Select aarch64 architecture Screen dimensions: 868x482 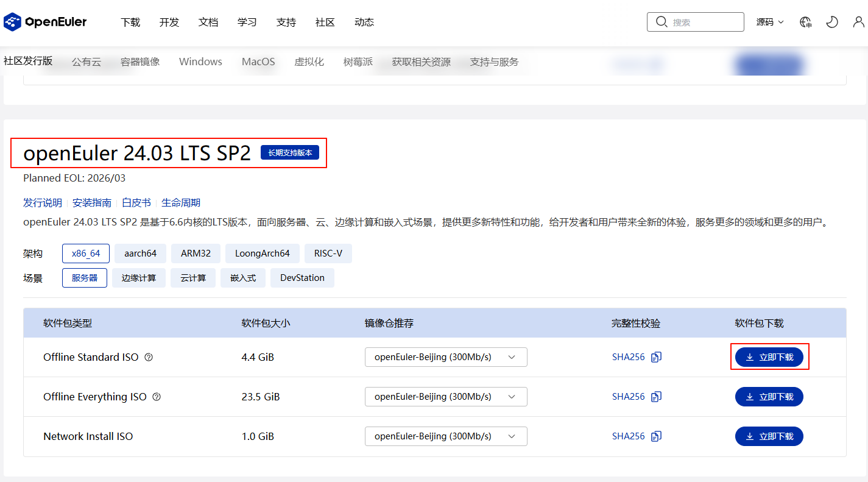(x=141, y=253)
